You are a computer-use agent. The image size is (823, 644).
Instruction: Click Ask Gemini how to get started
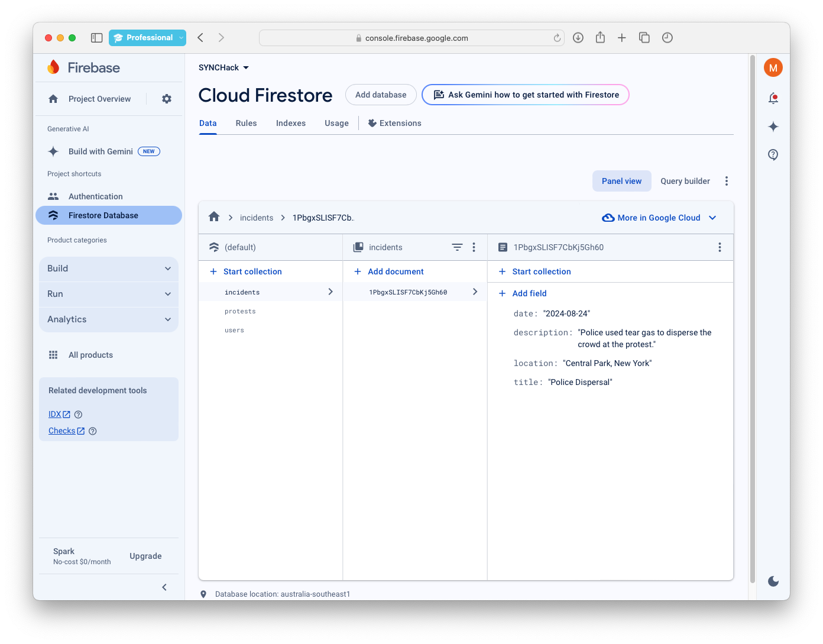(x=526, y=95)
